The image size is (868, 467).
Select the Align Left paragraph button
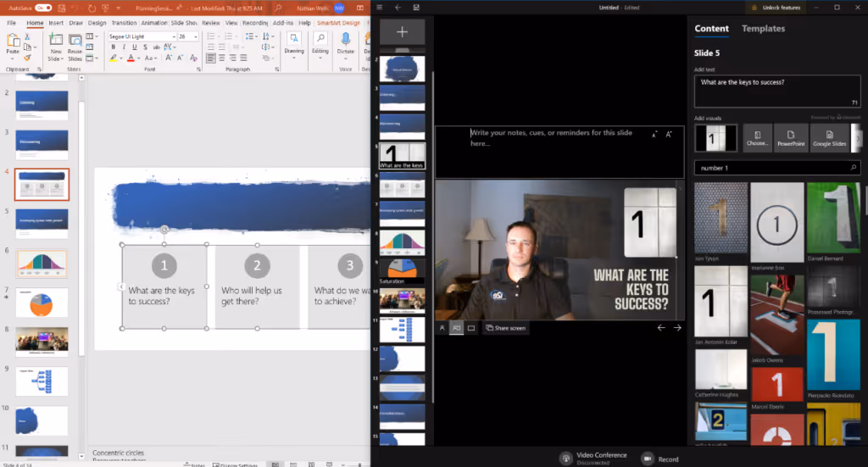[211, 58]
